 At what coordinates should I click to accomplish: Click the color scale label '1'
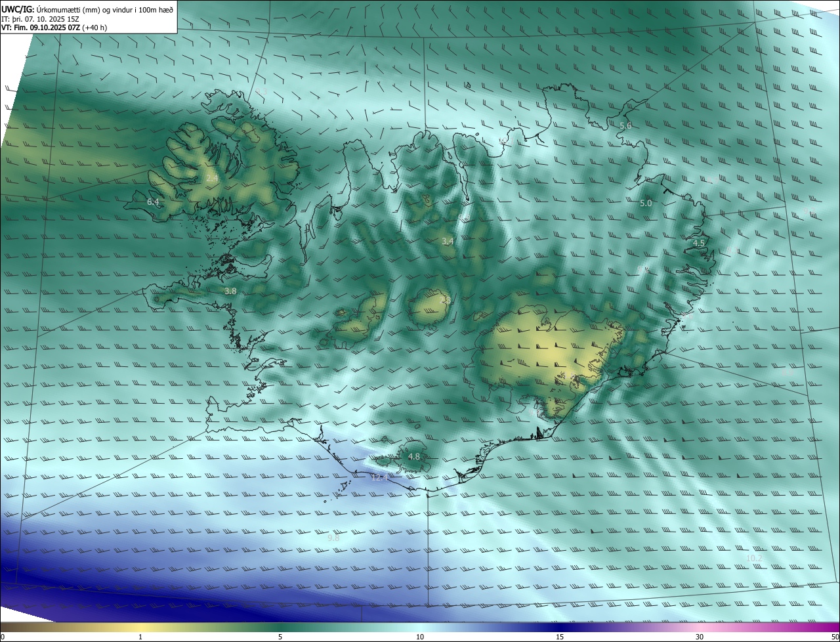coord(140,637)
